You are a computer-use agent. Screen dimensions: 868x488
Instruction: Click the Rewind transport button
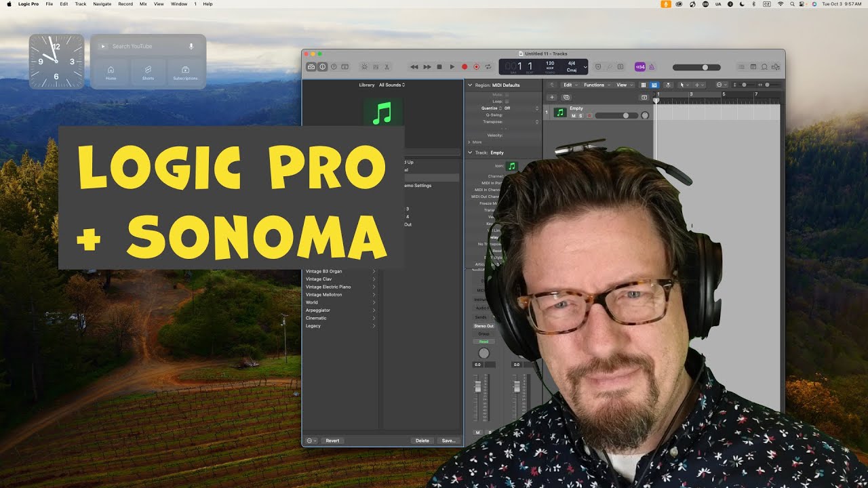pos(414,66)
